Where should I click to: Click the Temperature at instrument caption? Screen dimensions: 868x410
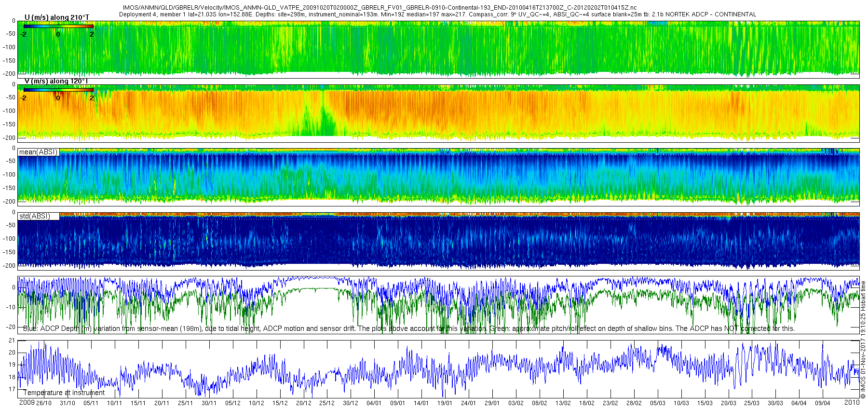64,393
